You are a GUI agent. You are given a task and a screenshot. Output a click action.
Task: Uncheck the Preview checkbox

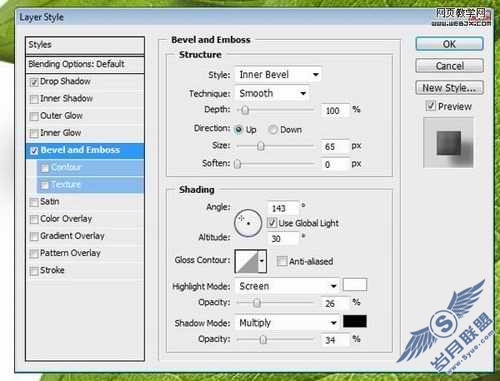430,106
